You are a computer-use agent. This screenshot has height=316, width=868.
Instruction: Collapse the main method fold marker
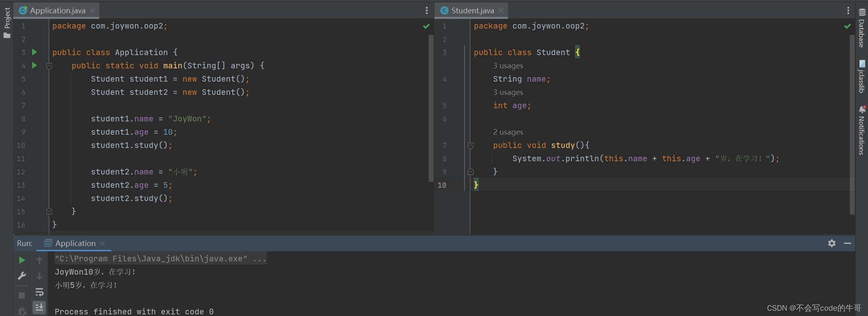click(x=49, y=66)
